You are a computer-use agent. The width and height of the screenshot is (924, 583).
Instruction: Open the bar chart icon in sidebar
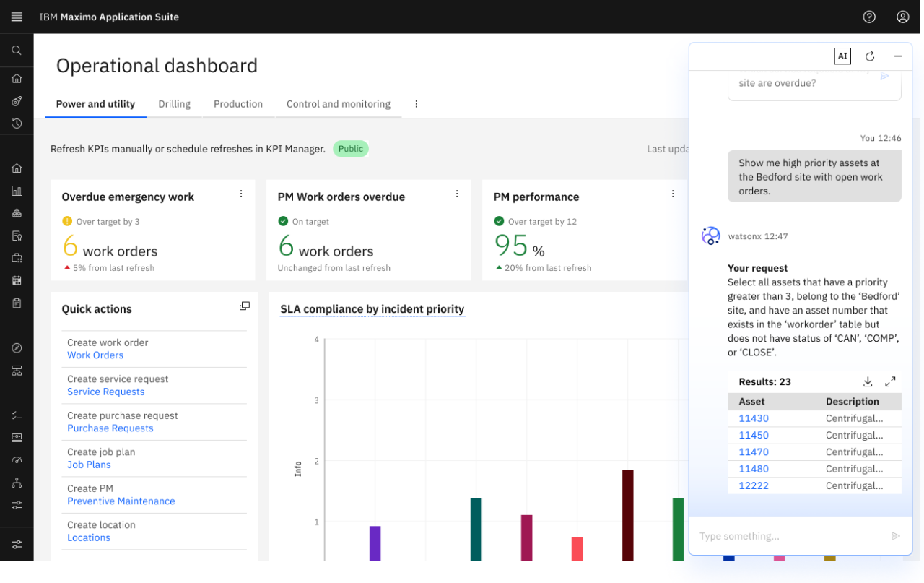(17, 191)
